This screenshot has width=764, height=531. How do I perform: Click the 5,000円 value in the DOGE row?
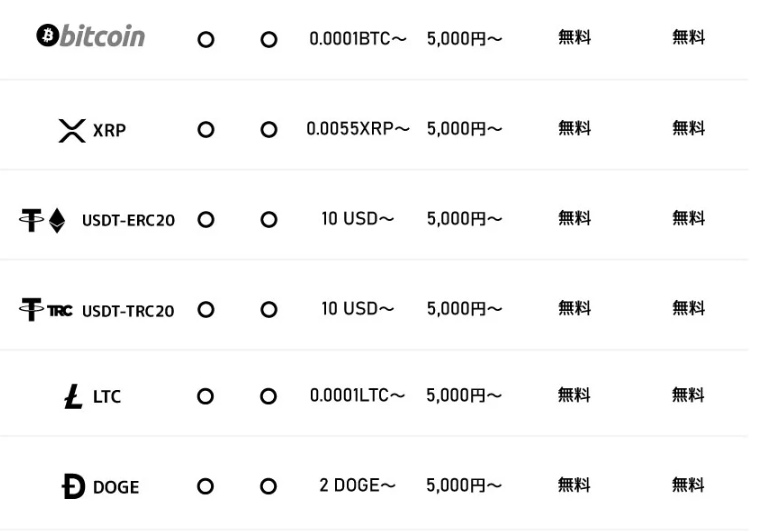[464, 486]
